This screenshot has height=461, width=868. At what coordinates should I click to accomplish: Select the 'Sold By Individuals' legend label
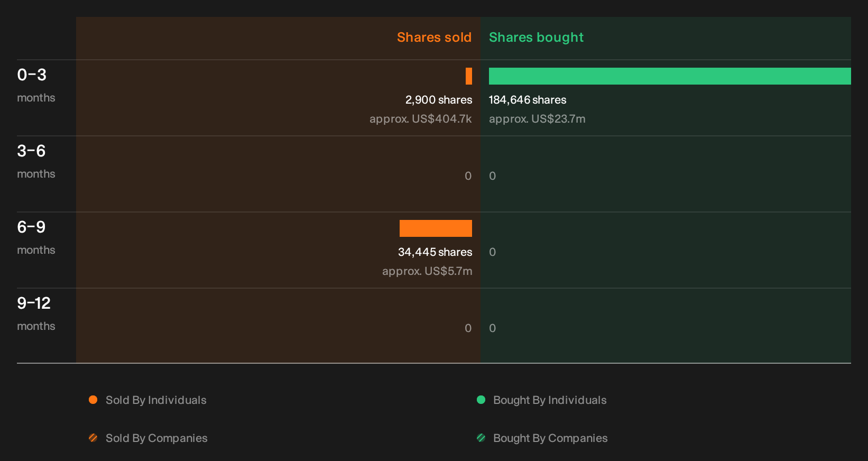[156, 400]
